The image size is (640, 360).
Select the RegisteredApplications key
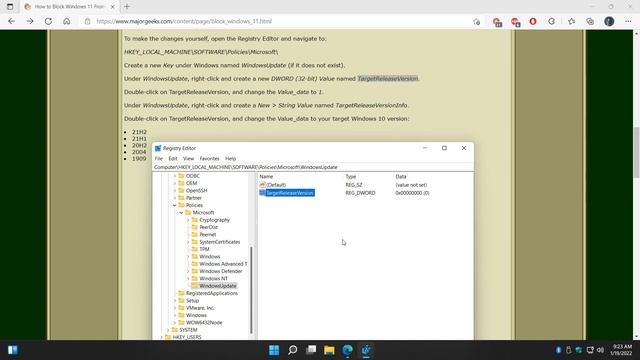[x=211, y=293]
